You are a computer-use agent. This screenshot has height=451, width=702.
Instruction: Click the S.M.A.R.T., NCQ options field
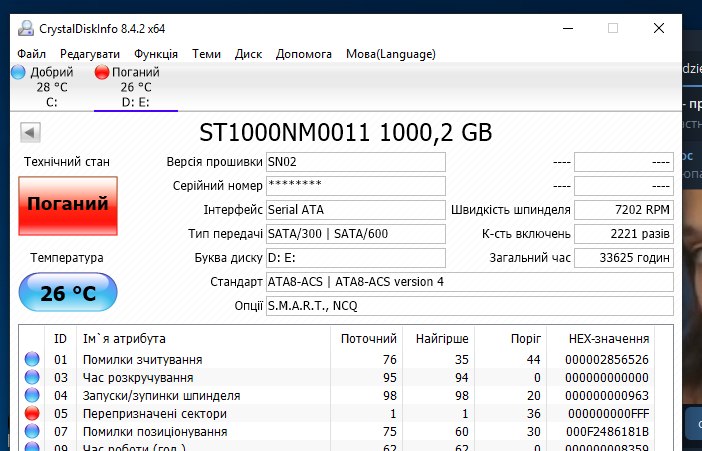tap(470, 306)
